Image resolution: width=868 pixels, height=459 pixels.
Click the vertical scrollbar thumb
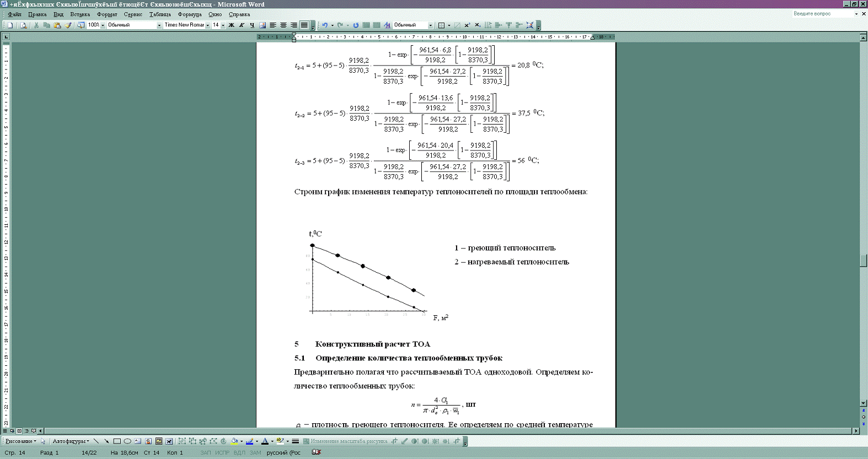(864, 261)
